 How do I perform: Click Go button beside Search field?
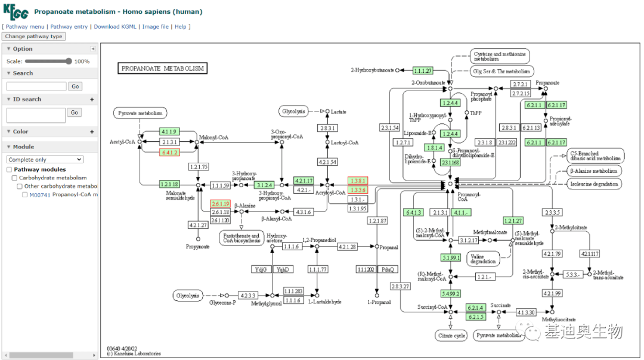pyautogui.click(x=75, y=86)
